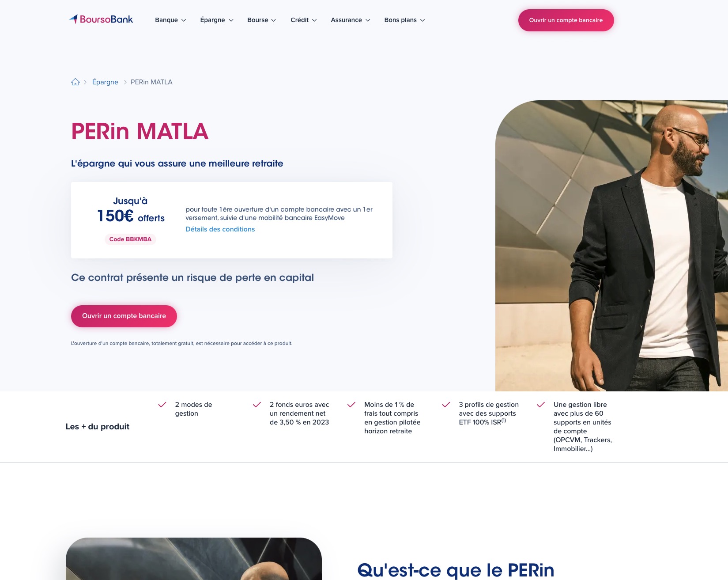
Task: Open "Détails des conditions" link
Action: tap(220, 229)
